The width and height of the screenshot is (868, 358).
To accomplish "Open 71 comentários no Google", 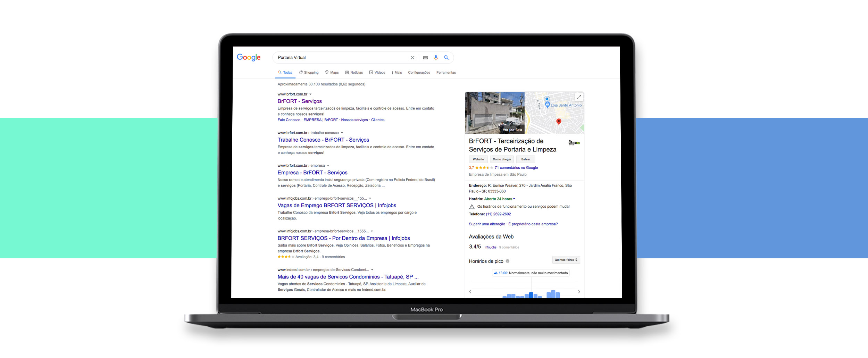I will click(x=516, y=168).
